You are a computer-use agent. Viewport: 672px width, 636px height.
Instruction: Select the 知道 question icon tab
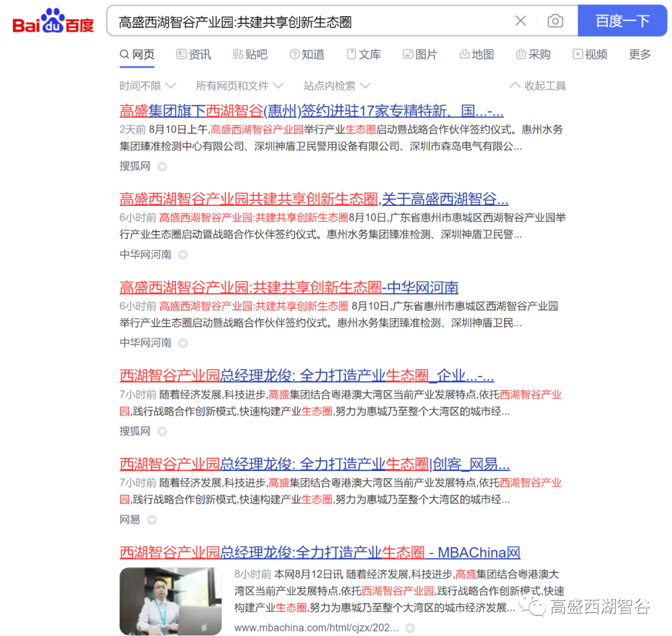click(x=307, y=55)
